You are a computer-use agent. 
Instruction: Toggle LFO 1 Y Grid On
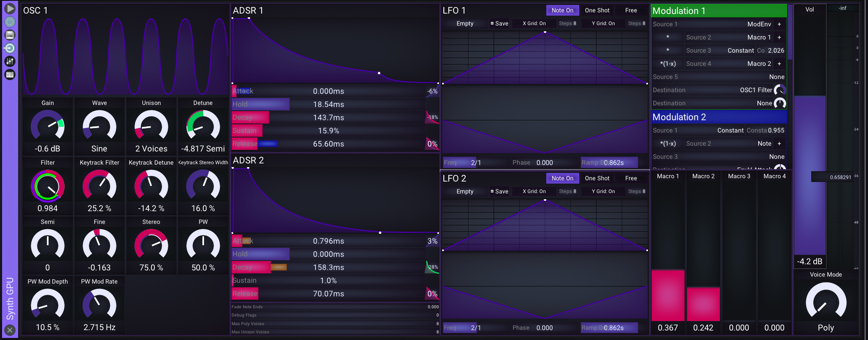pos(603,23)
